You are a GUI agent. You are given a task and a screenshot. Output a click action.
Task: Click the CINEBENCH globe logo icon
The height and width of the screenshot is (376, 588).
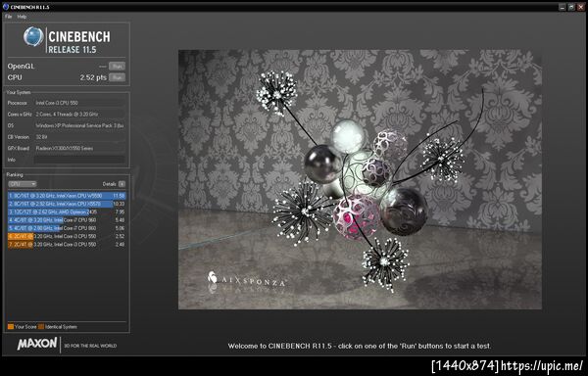(x=33, y=36)
